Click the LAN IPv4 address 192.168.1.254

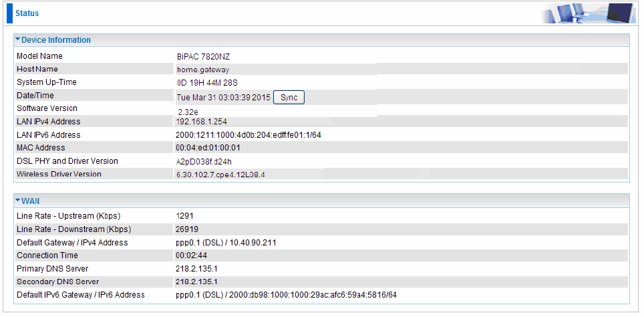[x=201, y=122]
